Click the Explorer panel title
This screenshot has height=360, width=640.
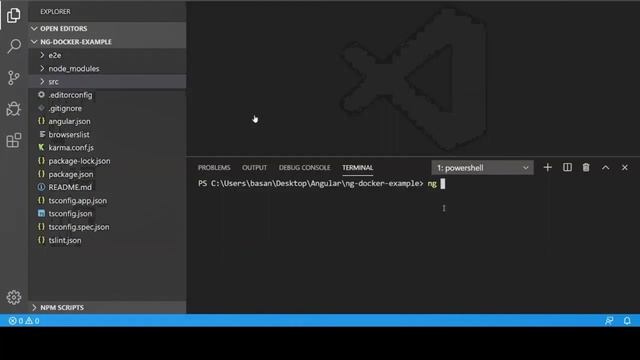pyautogui.click(x=55, y=11)
